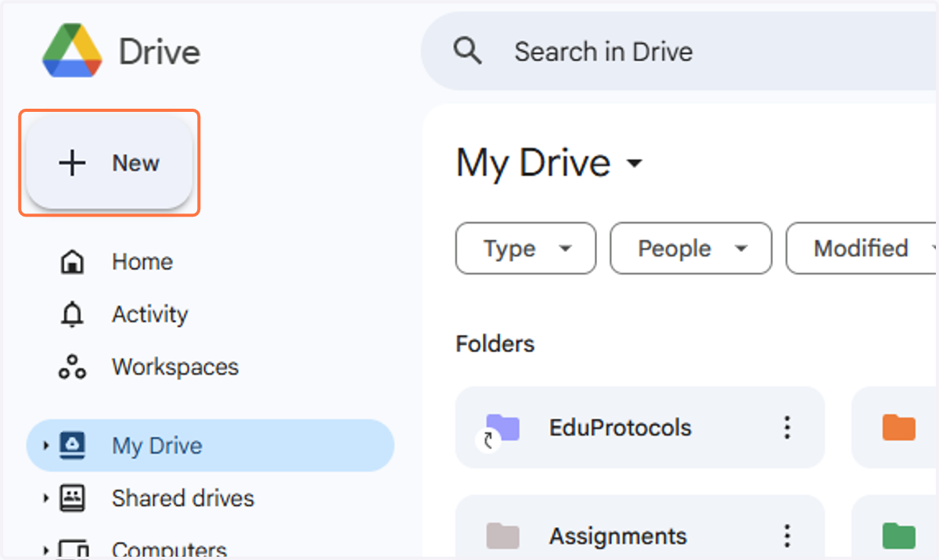
Task: Open Workspaces in the sidebar
Action: click(175, 367)
